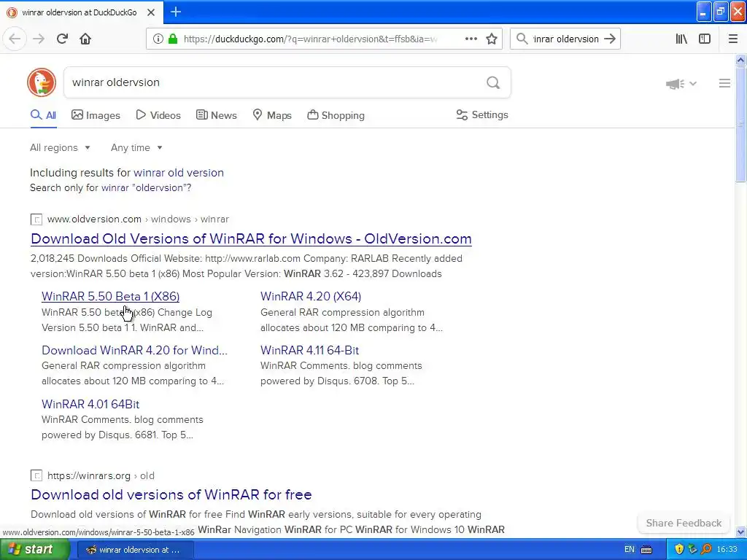747x560 pixels.
Task: Switch to the Videos tab
Action: point(158,115)
